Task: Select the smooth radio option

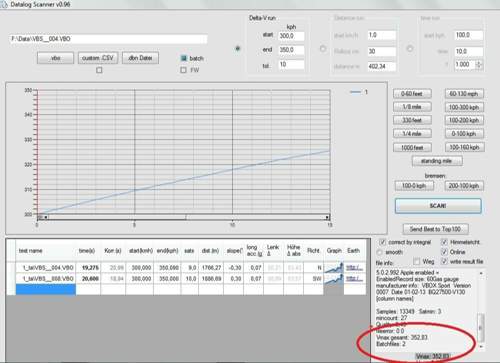Action: (380, 252)
